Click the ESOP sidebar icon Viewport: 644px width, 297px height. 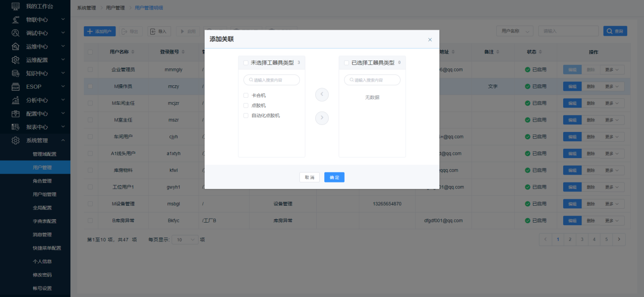(16, 87)
